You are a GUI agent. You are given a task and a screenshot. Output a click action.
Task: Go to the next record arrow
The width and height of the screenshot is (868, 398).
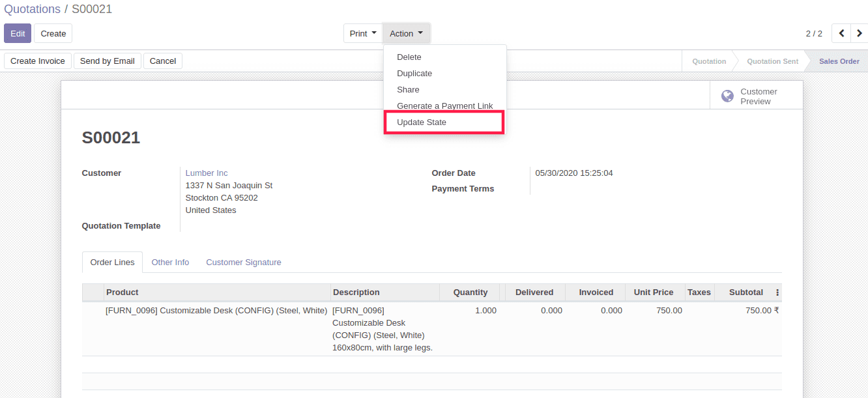coord(860,33)
